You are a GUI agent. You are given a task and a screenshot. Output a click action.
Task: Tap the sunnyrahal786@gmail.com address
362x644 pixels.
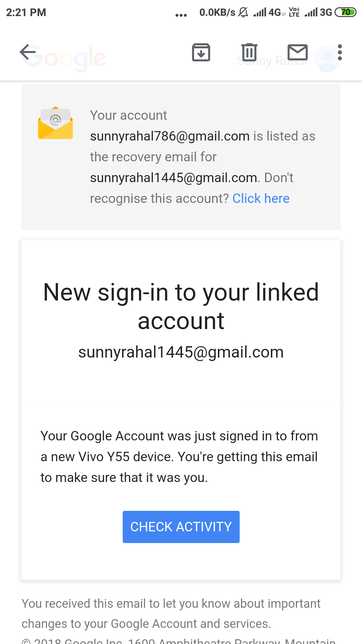coord(170,136)
